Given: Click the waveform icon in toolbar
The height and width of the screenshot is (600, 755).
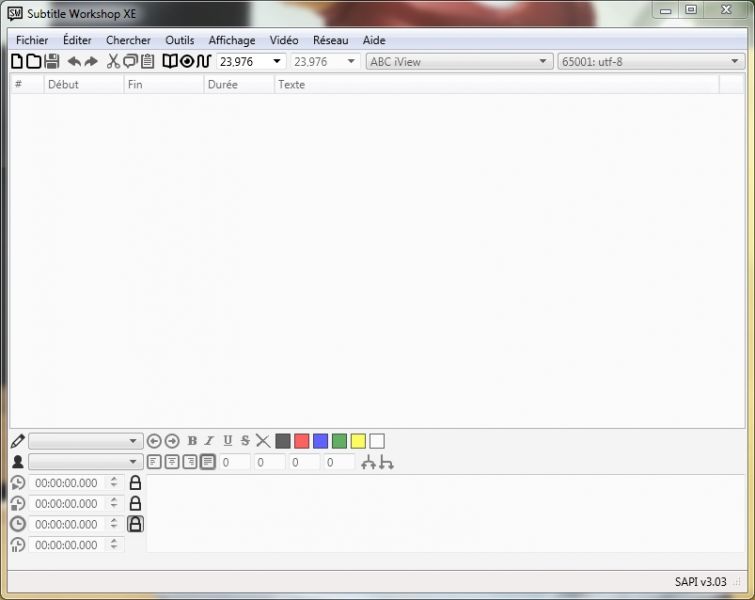Looking at the screenshot, I should tap(204, 61).
